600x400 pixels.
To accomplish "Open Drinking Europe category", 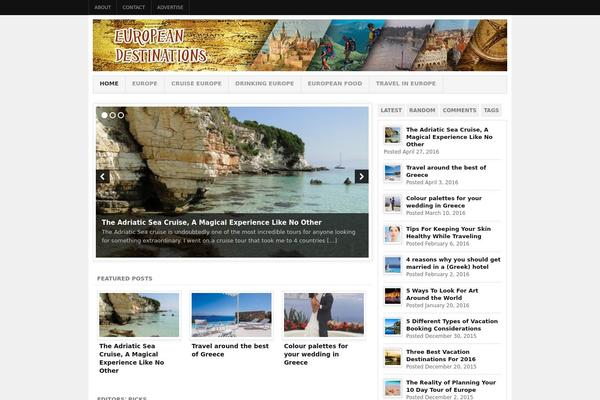I will 265,83.
